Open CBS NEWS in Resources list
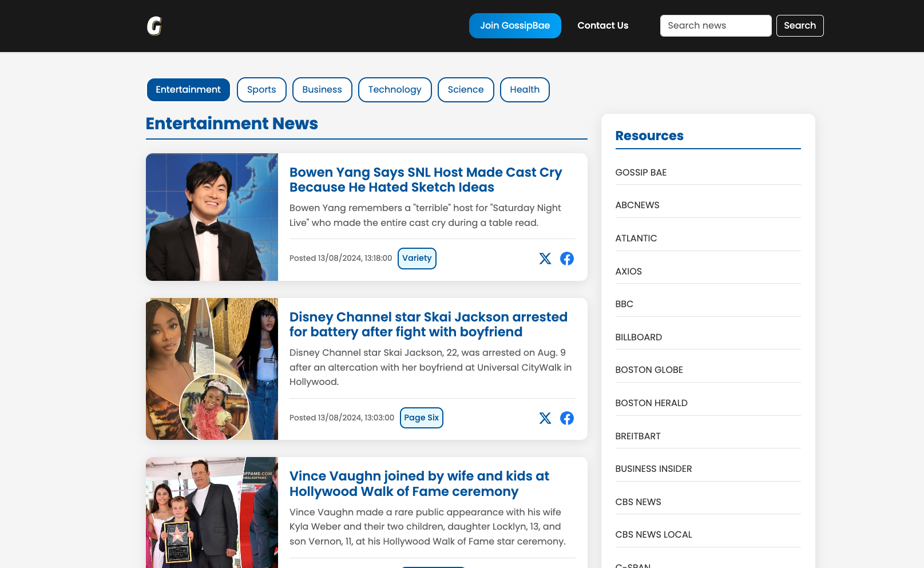This screenshot has height=568, width=924. [639, 502]
